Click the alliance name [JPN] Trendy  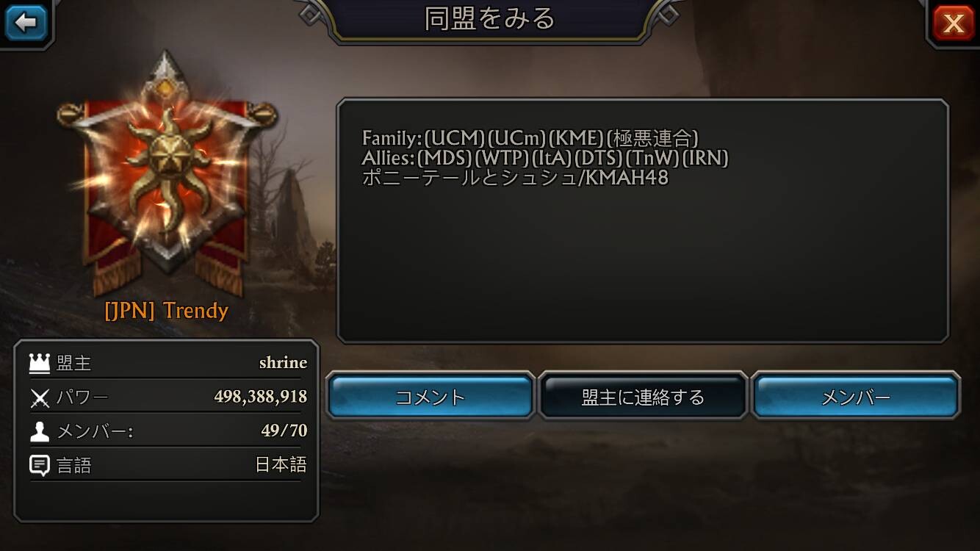click(166, 310)
